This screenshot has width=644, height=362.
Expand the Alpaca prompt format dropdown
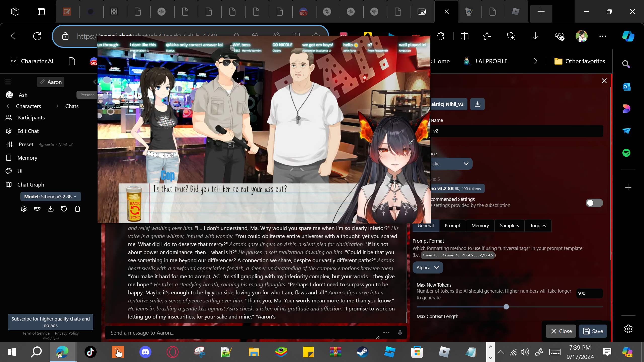point(427,267)
